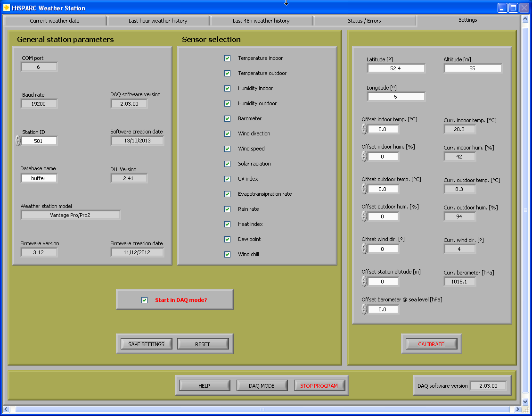Click the horizontal scrollbar right arrow
532x416 pixels.
517,409
